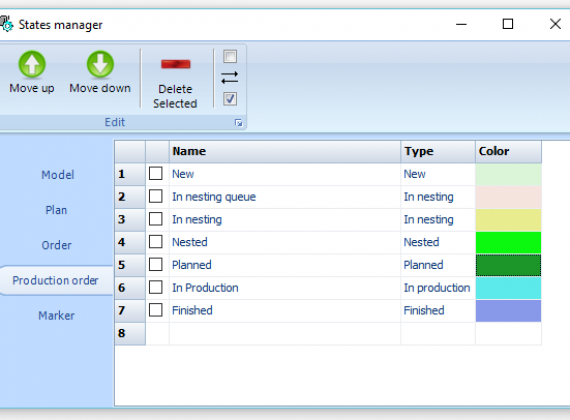Tick the Finished state checkbox
The image size is (570, 420).
click(x=156, y=310)
